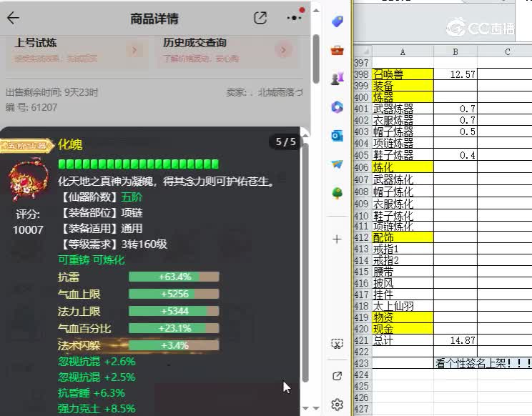Select total value cell 14.87
532x416 pixels.
click(x=455, y=340)
